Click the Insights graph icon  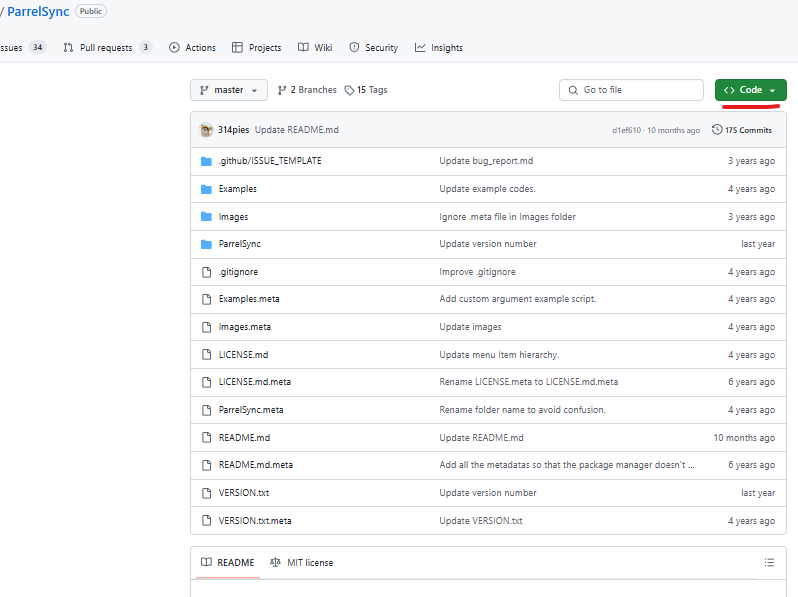(420, 47)
